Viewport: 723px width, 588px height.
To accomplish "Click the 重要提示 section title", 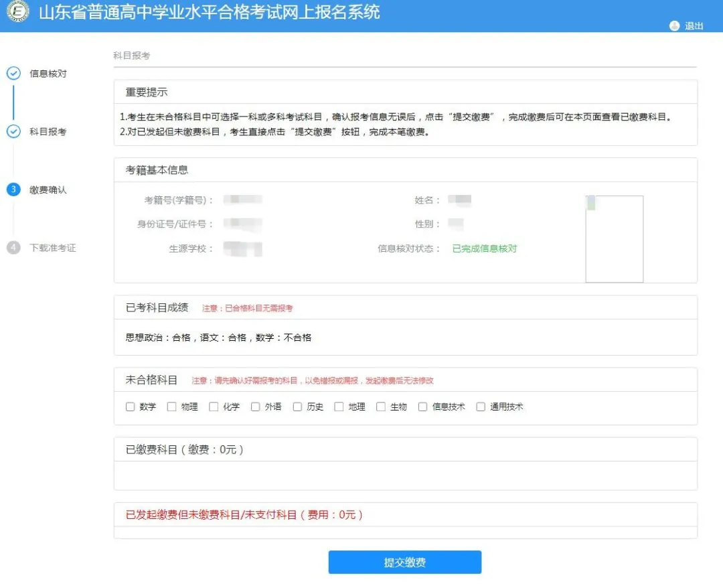I will 147,92.
